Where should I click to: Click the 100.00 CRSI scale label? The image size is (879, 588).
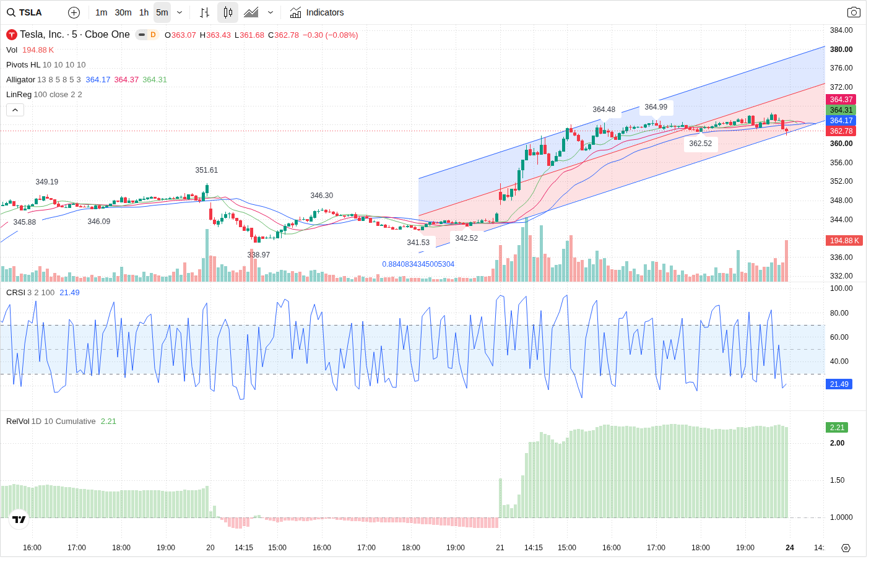tap(841, 288)
